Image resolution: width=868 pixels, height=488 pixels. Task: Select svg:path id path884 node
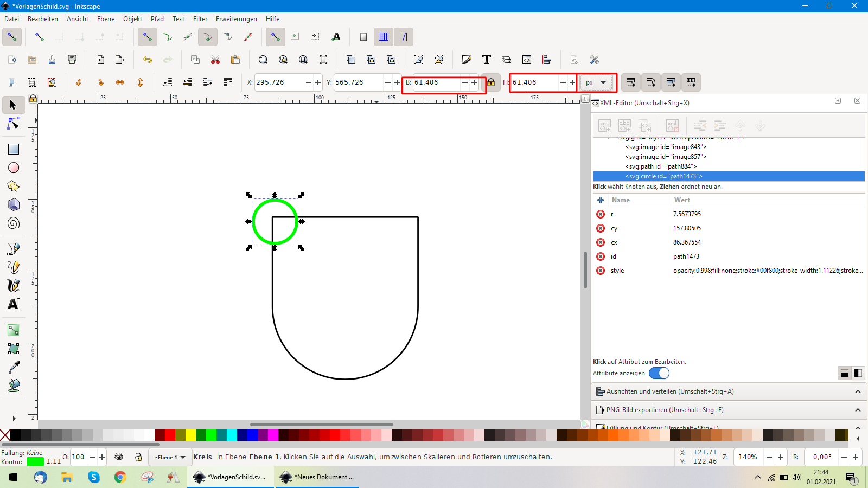[660, 166]
